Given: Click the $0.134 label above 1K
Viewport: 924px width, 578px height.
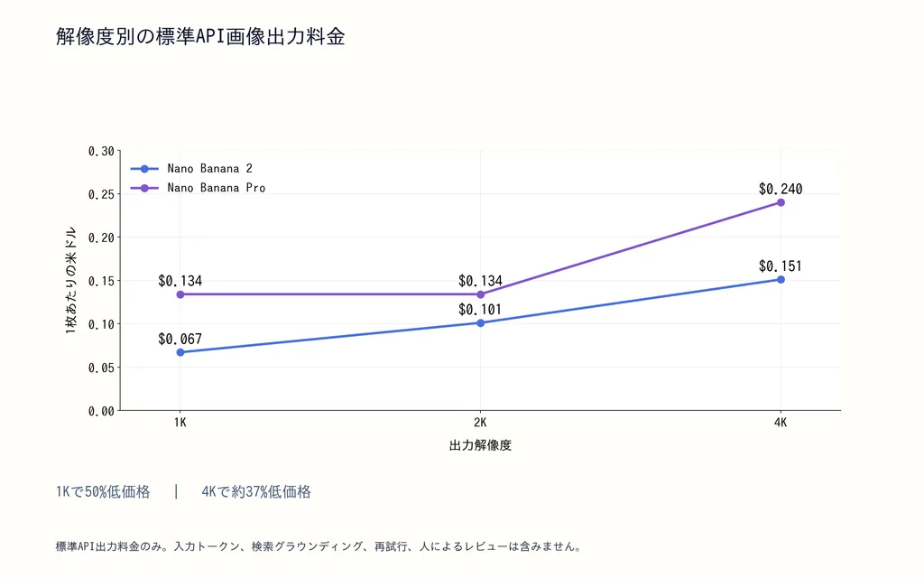Looking at the screenshot, I should click(x=180, y=281).
